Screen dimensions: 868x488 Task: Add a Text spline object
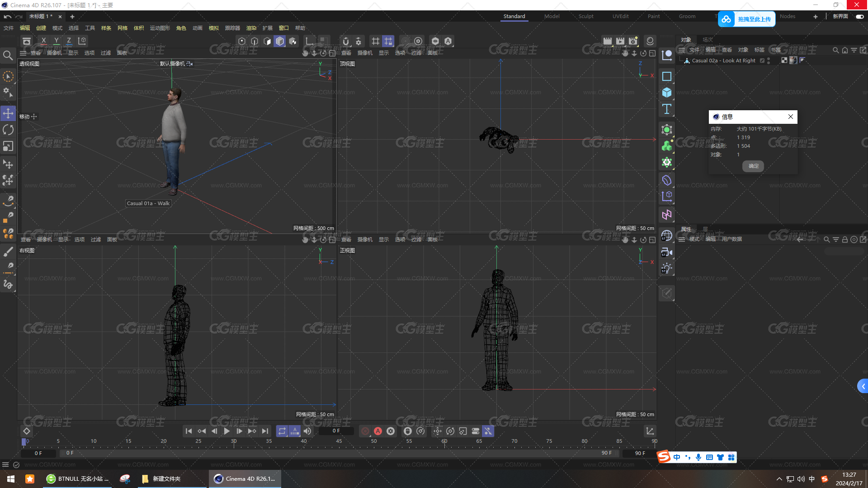667,109
